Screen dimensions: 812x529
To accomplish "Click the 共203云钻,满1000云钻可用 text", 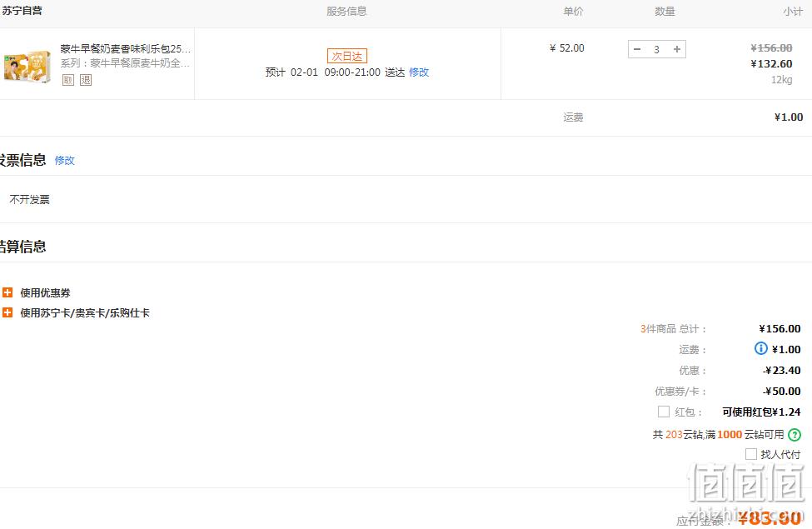I will [x=718, y=435].
